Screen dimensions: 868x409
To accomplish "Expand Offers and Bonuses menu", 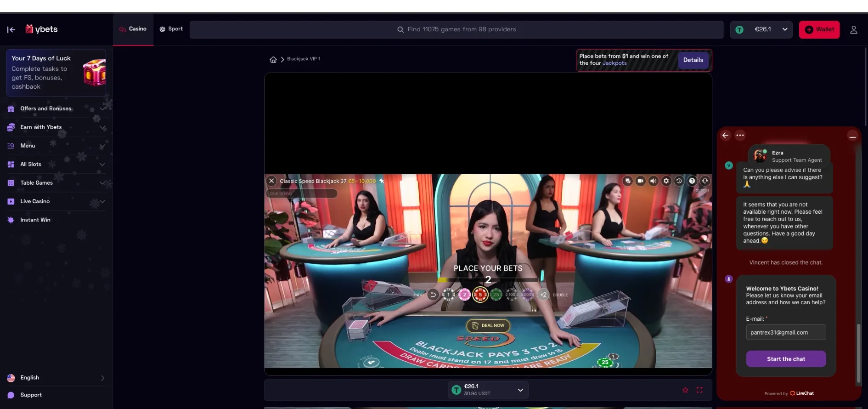I will [56, 108].
